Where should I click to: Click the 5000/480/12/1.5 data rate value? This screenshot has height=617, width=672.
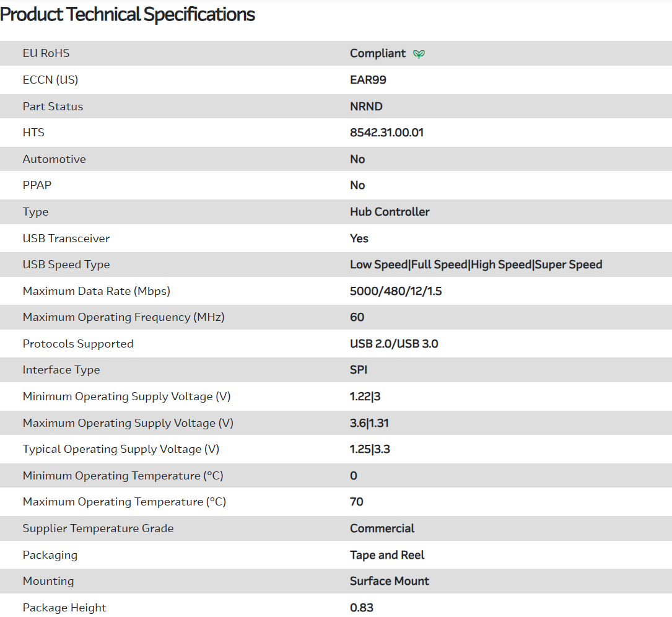click(x=396, y=291)
